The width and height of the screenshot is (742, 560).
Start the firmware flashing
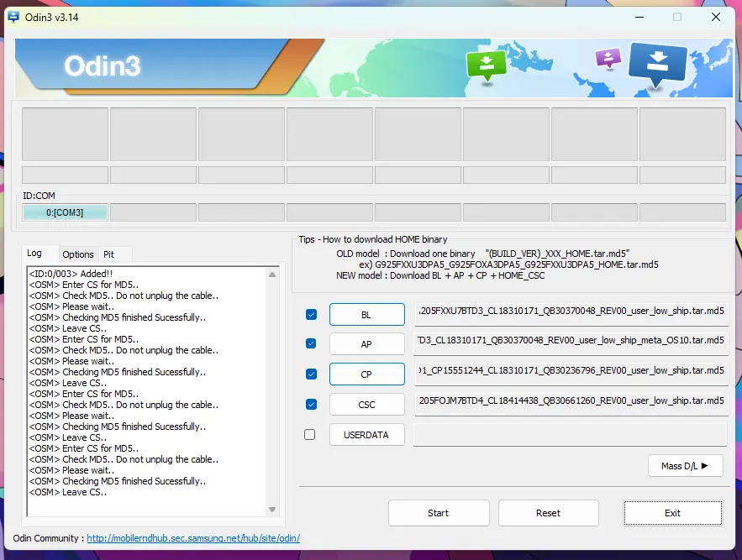pyautogui.click(x=438, y=513)
